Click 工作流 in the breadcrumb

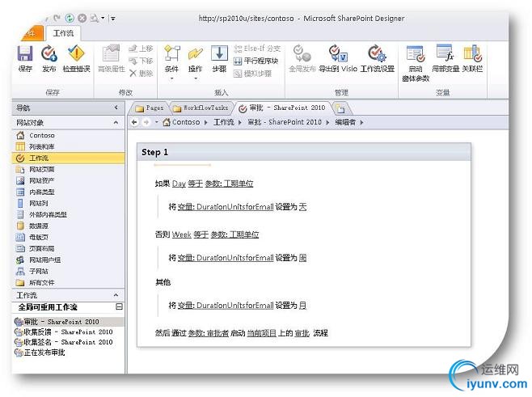pos(224,122)
